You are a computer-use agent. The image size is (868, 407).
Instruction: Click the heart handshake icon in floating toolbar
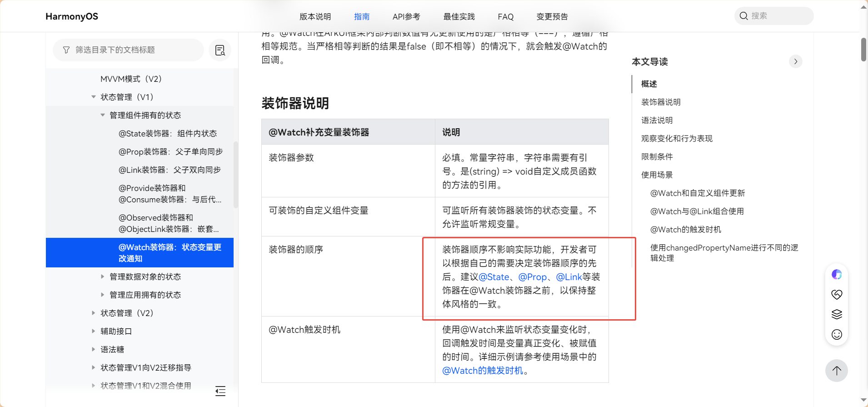[837, 294]
